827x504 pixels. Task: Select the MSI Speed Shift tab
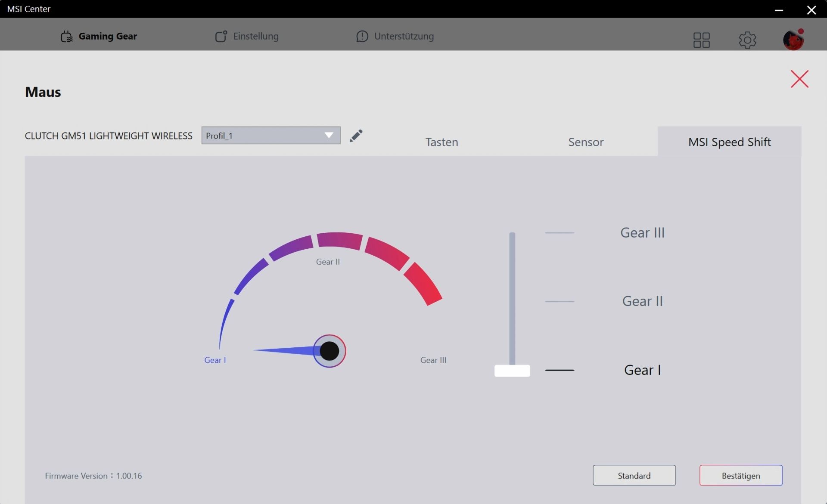[x=729, y=142]
